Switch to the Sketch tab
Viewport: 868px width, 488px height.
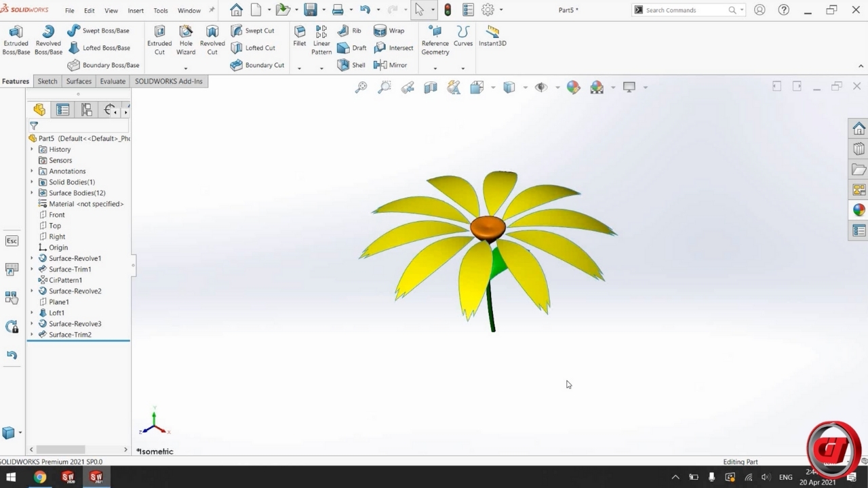tap(47, 81)
